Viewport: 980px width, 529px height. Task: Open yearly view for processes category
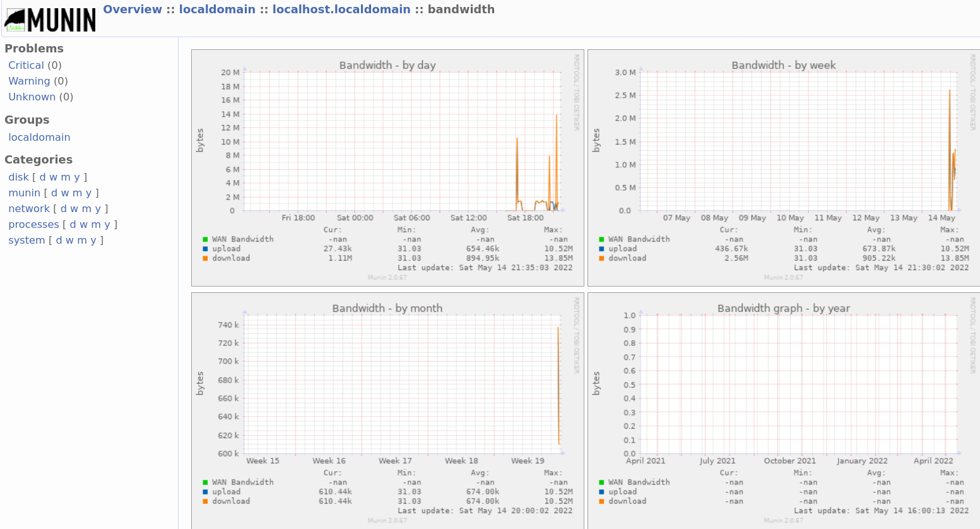[107, 224]
